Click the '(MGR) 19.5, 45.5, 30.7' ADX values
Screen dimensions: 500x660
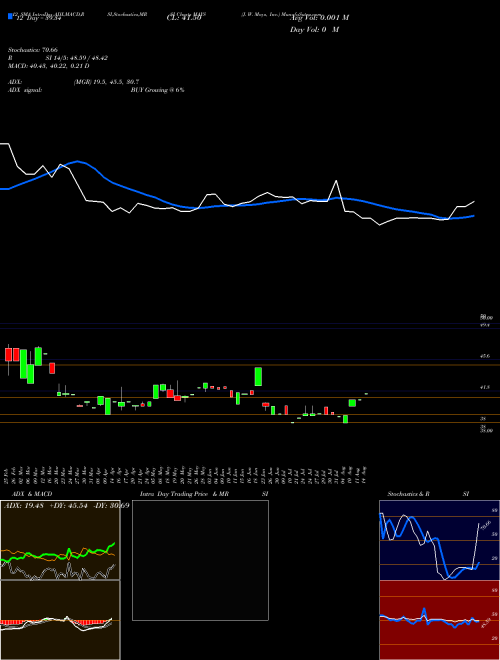click(106, 82)
